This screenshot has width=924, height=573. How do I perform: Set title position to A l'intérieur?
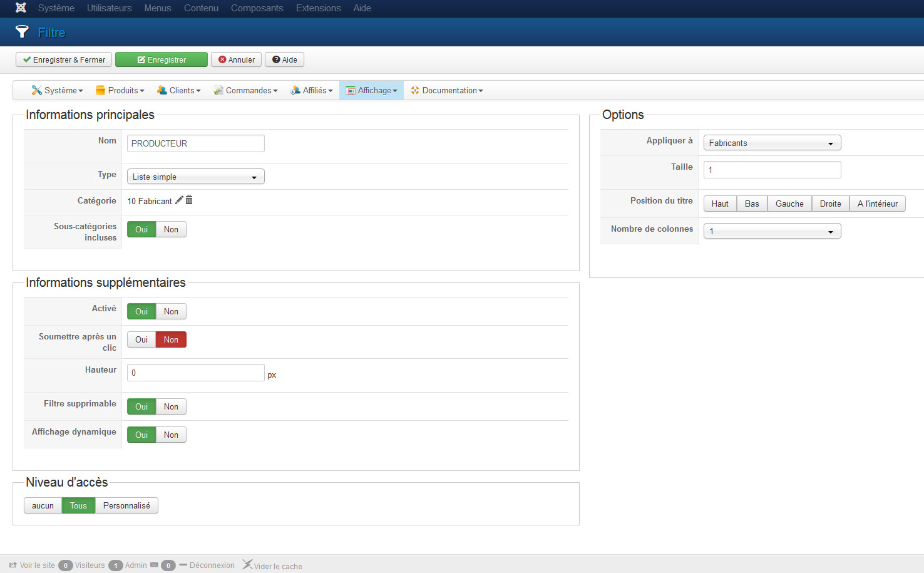878,204
